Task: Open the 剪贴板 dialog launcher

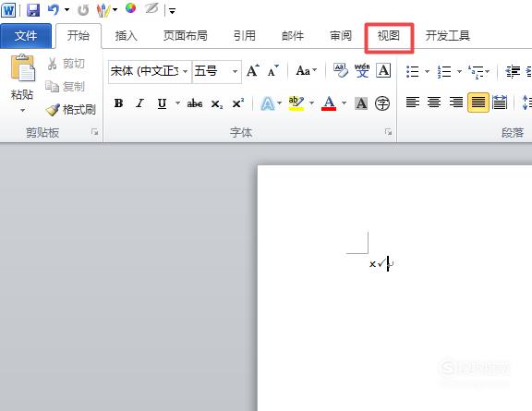Action: click(x=94, y=132)
